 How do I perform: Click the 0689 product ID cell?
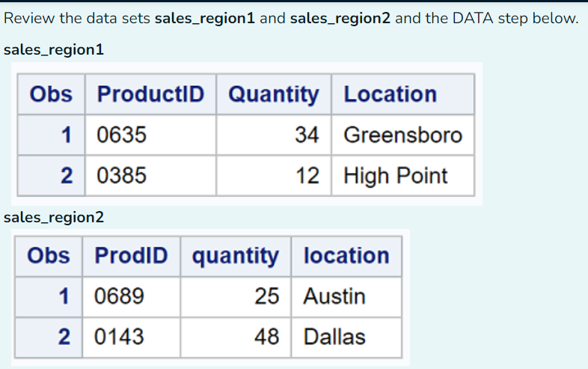point(131,296)
